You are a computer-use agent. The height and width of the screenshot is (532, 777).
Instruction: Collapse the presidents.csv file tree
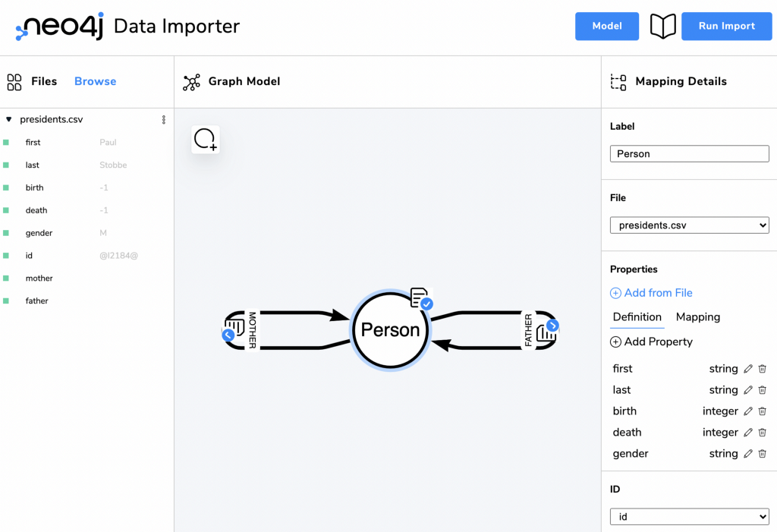pyautogui.click(x=9, y=119)
